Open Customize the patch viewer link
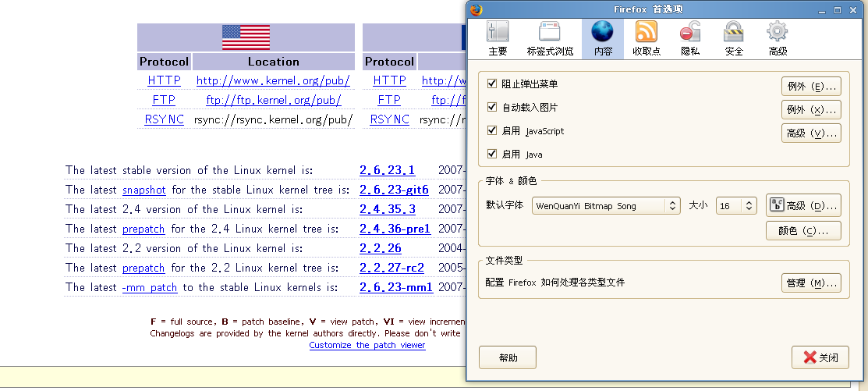The height and width of the screenshot is (391, 868). 367,345
